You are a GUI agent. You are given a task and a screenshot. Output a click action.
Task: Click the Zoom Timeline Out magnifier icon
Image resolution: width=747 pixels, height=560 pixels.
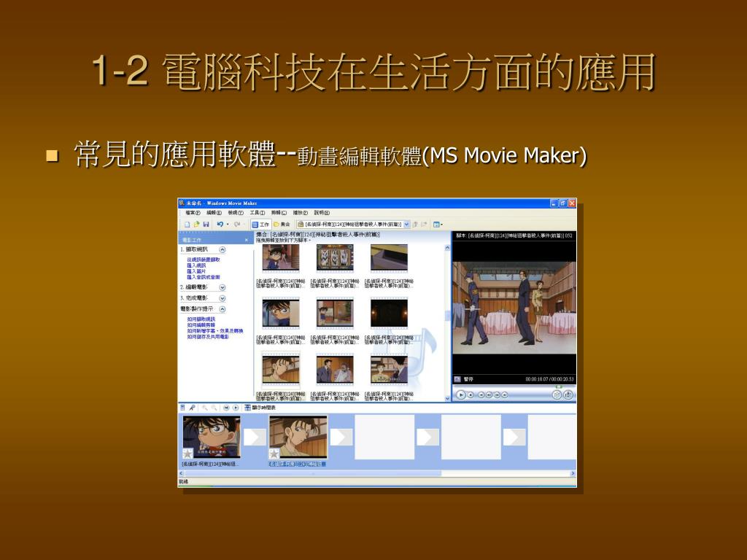pos(214,408)
